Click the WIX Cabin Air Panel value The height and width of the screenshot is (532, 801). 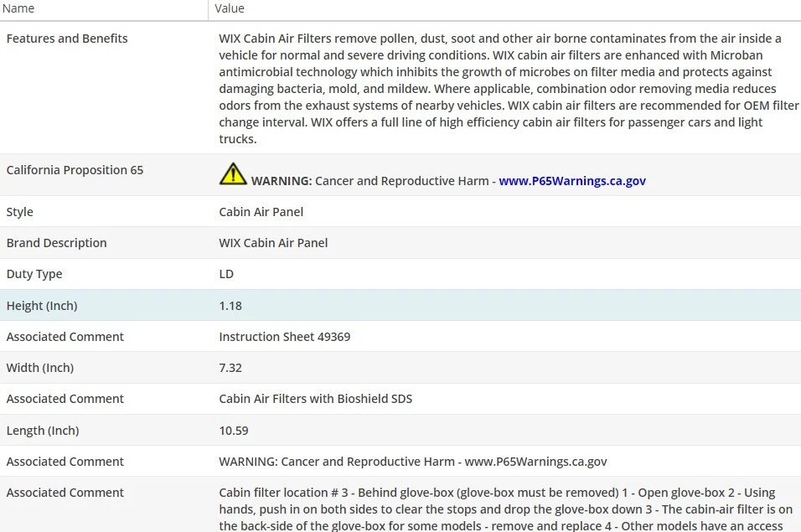(273, 243)
